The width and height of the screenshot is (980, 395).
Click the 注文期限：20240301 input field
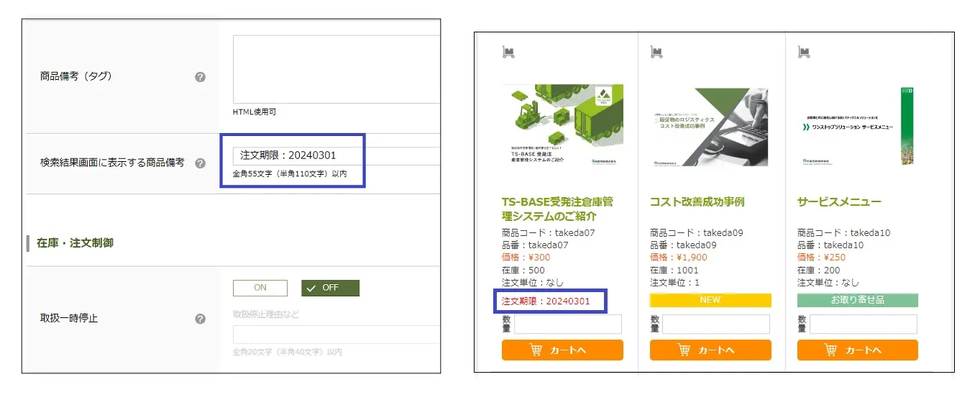pos(336,155)
